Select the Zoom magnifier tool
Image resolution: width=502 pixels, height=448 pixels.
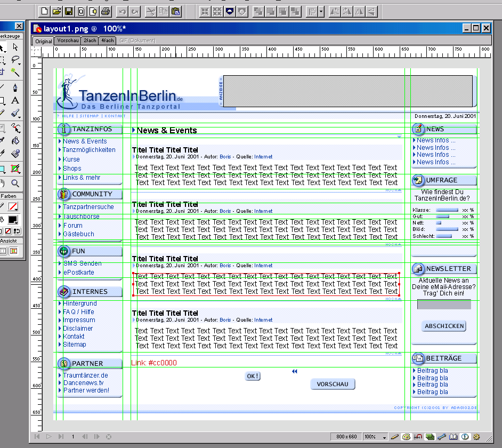15,183
